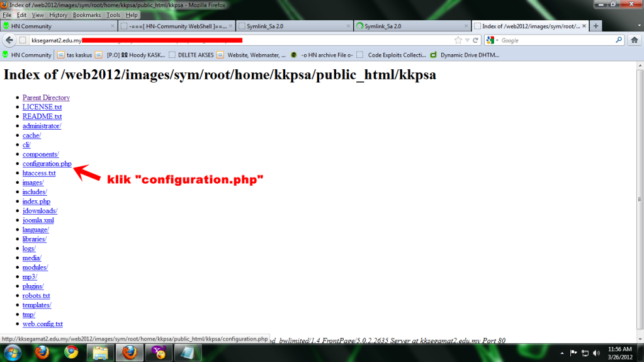
Task: Close the HN Community tab
Action: click(113, 26)
